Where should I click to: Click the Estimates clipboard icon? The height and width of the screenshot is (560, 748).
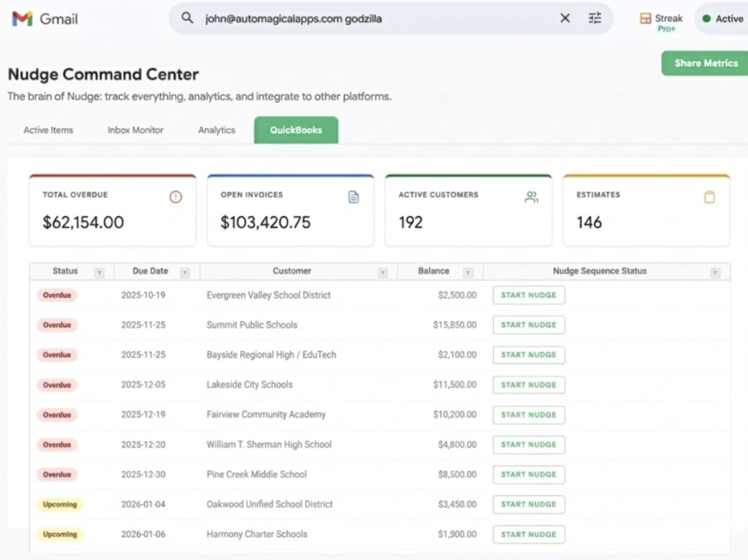[709, 196]
